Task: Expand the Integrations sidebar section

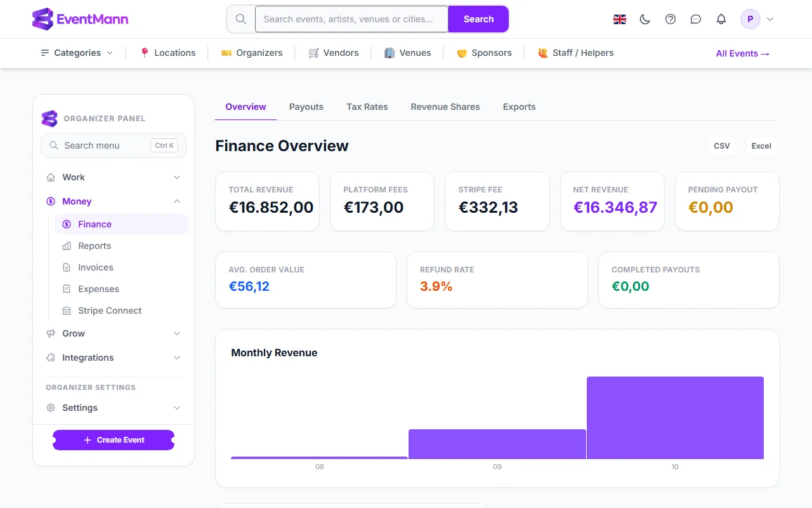Action: 114,358
